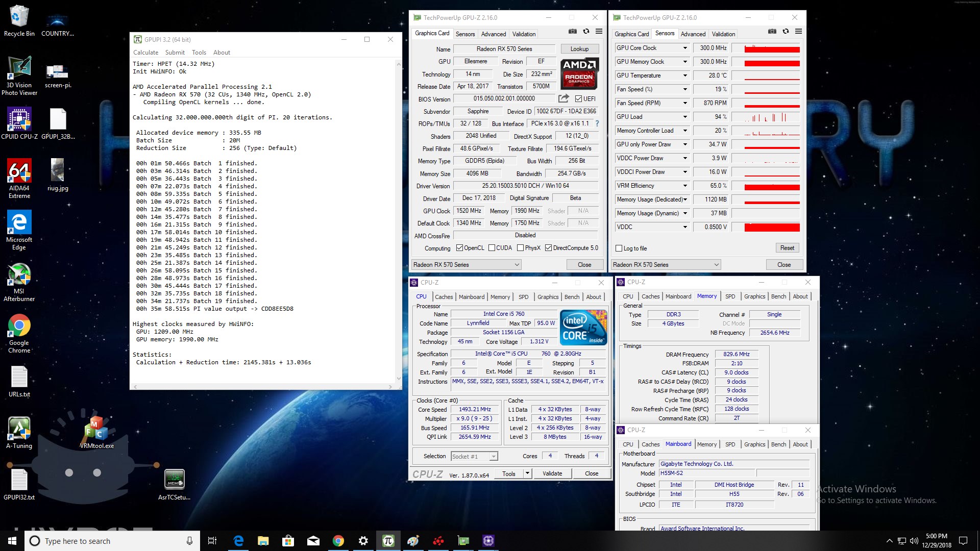Expand GPU Temperature sensor dropdown
Viewport: 980px width, 551px height.
(x=685, y=76)
